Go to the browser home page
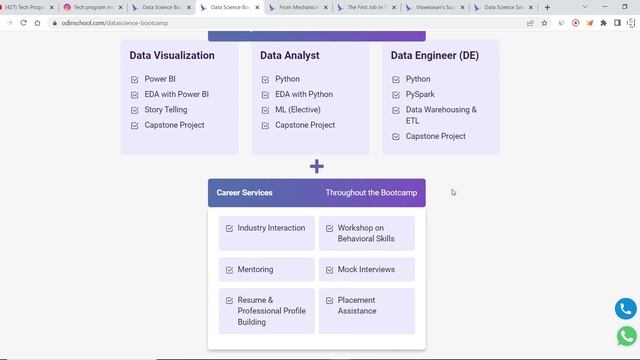Image resolution: width=640 pixels, height=360 pixels. coord(38,23)
